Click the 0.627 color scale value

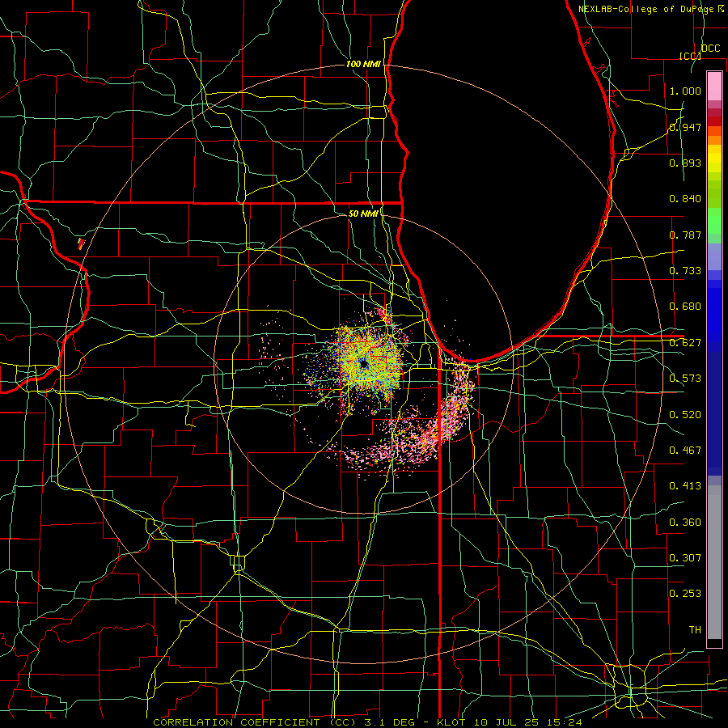(x=685, y=343)
